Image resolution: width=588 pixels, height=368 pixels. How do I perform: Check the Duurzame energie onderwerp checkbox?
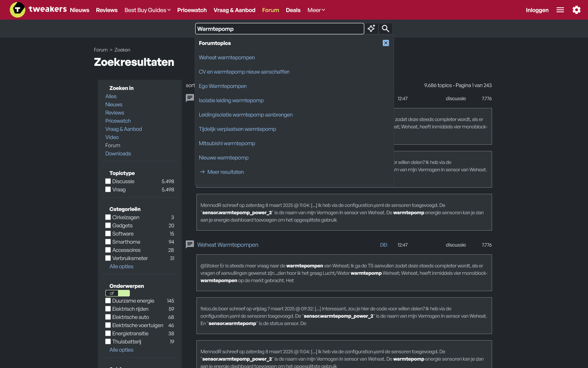(x=108, y=301)
